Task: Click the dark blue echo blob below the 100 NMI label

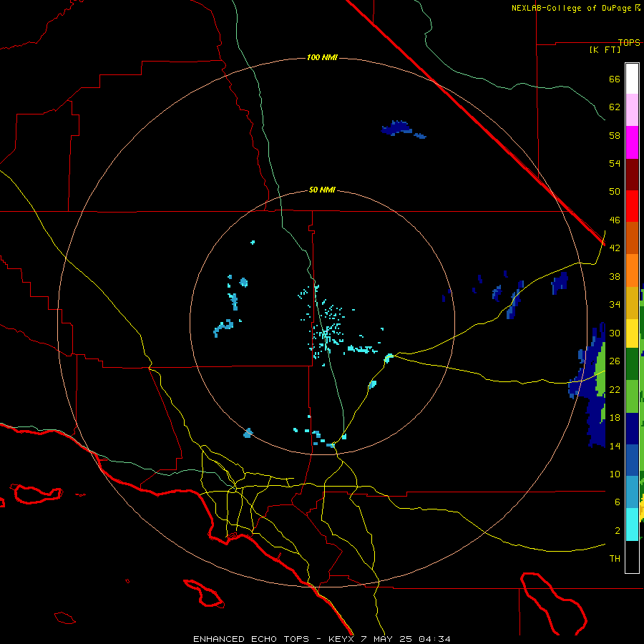Action: [398, 129]
